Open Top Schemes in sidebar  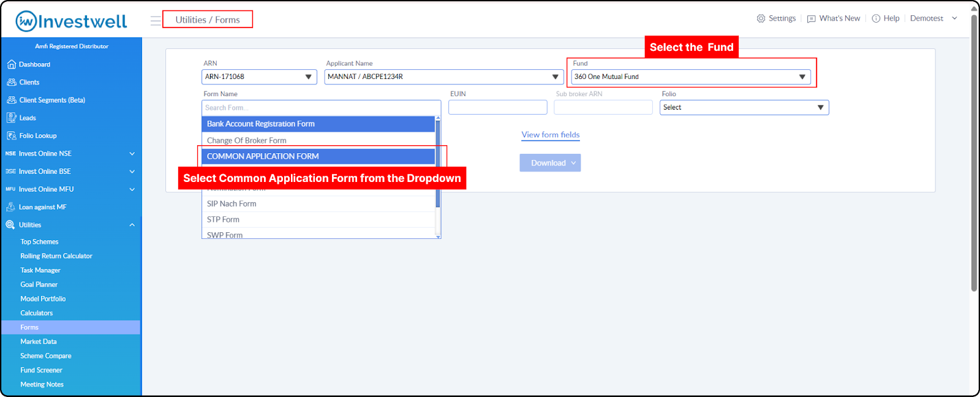click(39, 242)
